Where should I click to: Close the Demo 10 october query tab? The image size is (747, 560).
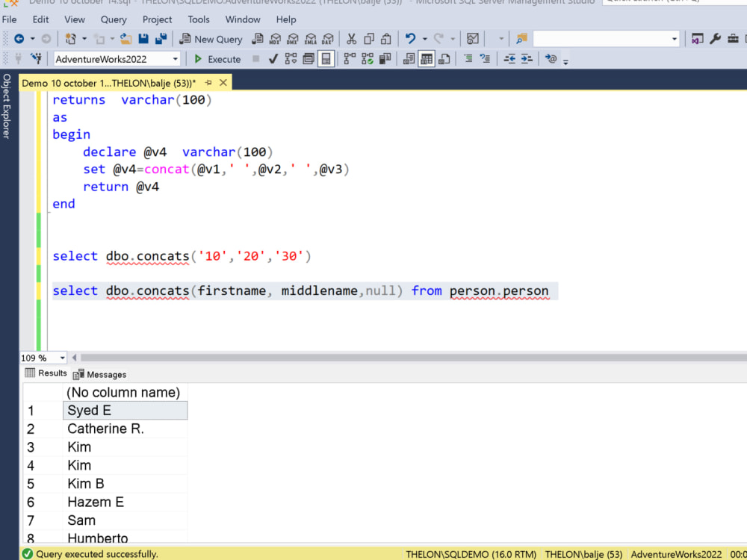223,83
